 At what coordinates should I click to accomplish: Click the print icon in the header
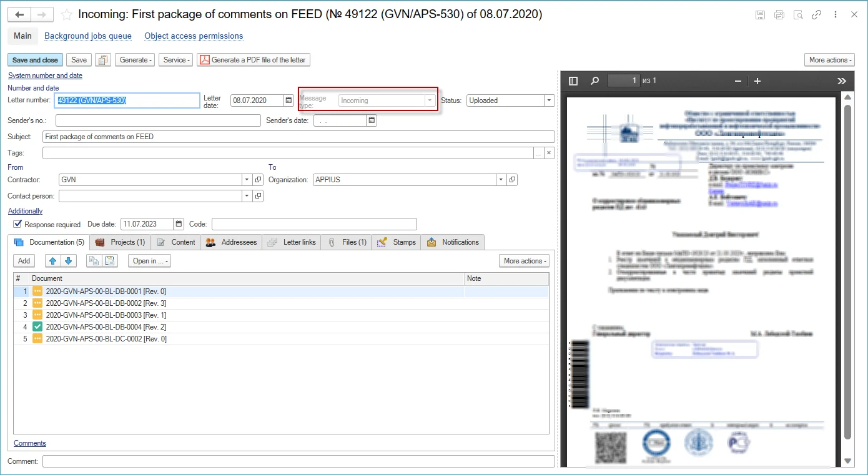pos(779,15)
